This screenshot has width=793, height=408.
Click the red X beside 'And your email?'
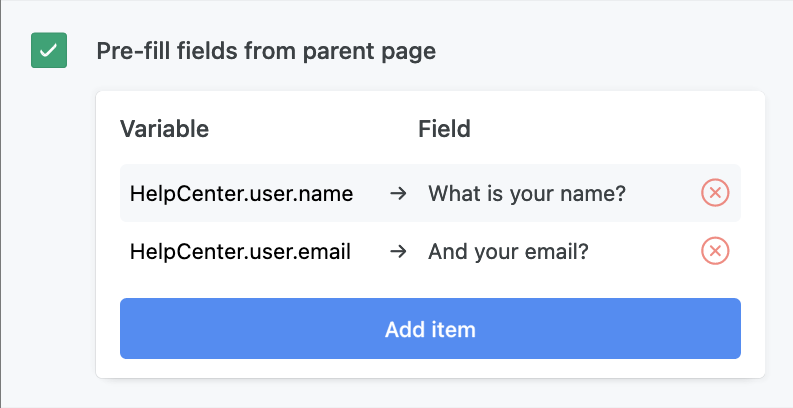coord(715,251)
